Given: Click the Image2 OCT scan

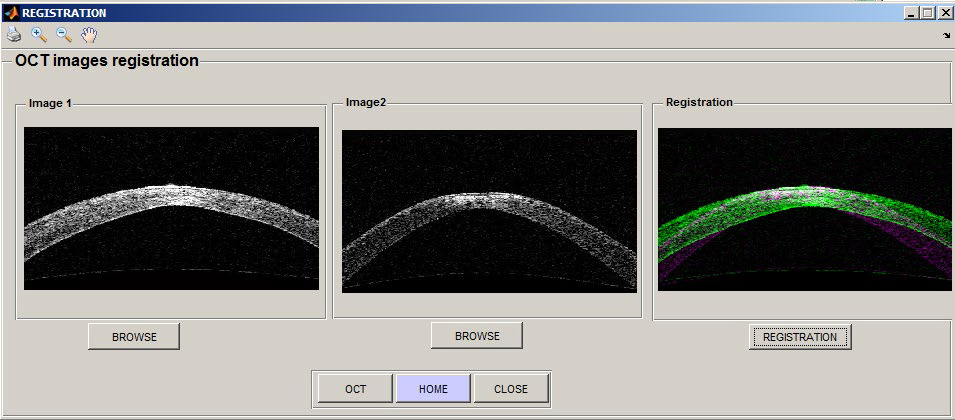Looking at the screenshot, I should [x=489, y=211].
